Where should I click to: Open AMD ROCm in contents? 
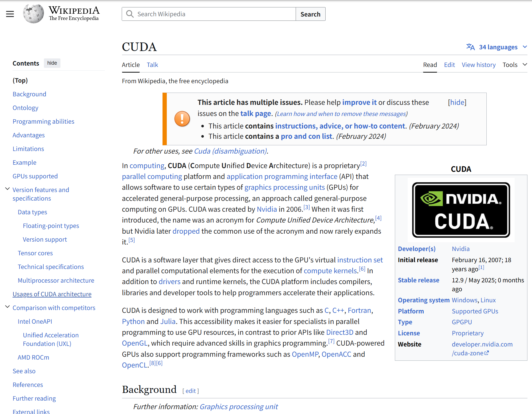click(x=33, y=357)
